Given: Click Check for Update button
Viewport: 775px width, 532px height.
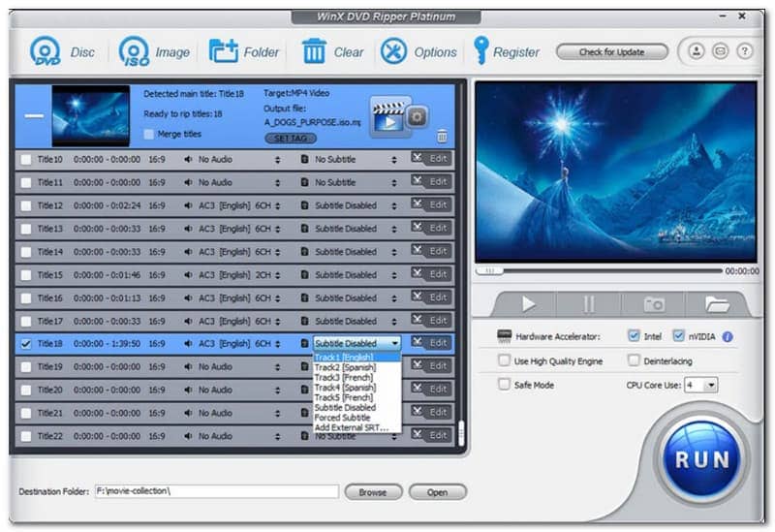Looking at the screenshot, I should pyautogui.click(x=612, y=52).
